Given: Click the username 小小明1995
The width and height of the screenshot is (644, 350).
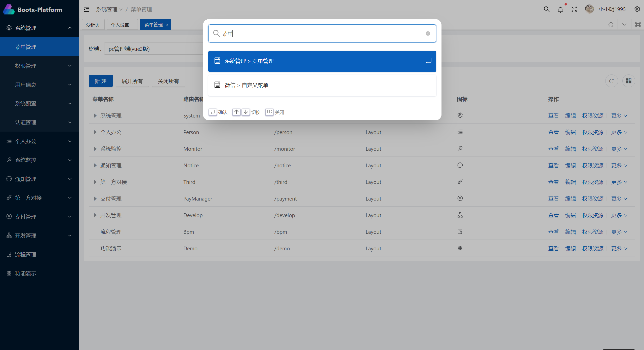Looking at the screenshot, I should (612, 9).
